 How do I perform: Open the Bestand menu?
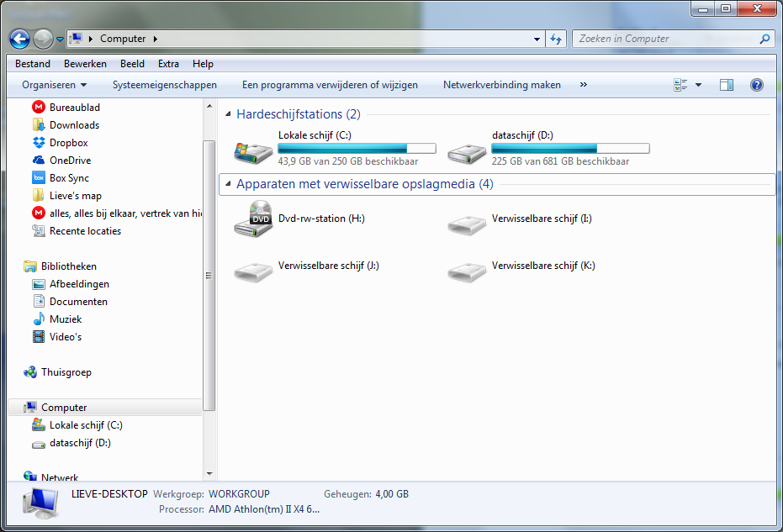tap(33, 64)
